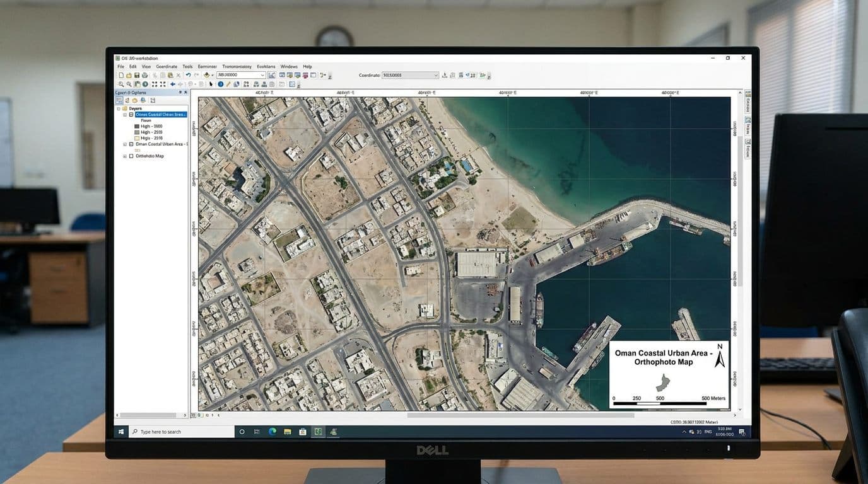The image size is (868, 484).
Task: Open the File menu
Action: click(x=120, y=66)
